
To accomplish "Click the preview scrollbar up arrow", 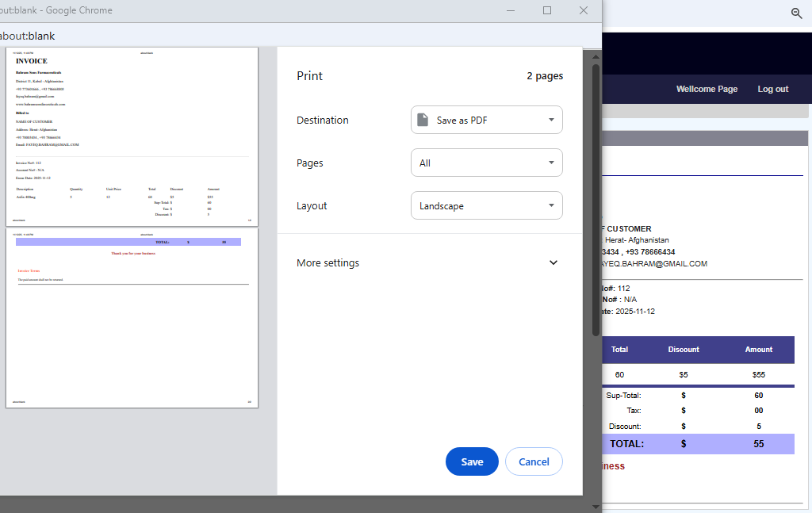I will tap(596, 53).
